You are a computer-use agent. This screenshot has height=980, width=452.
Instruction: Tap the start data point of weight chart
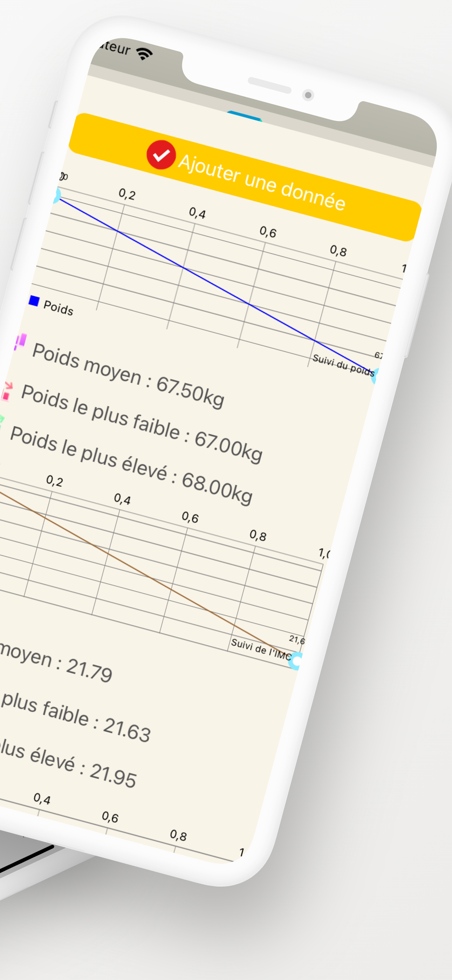click(x=57, y=196)
